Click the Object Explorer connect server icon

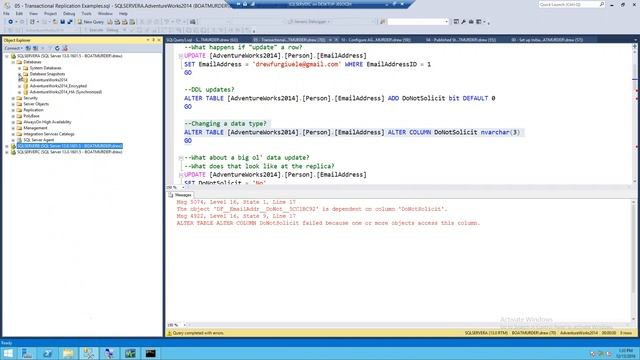pyautogui.click(x=28, y=48)
